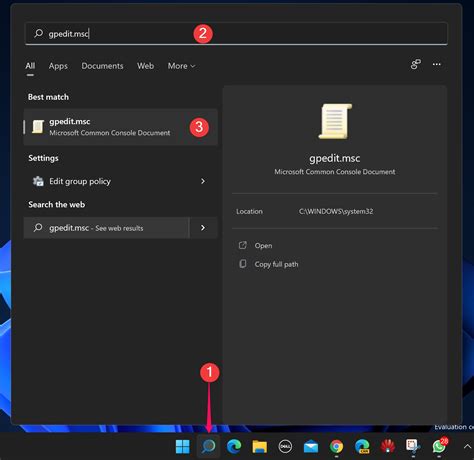474x460 pixels.
Task: Click the gpedit.msc scroll document icon in best match
Action: click(x=38, y=127)
